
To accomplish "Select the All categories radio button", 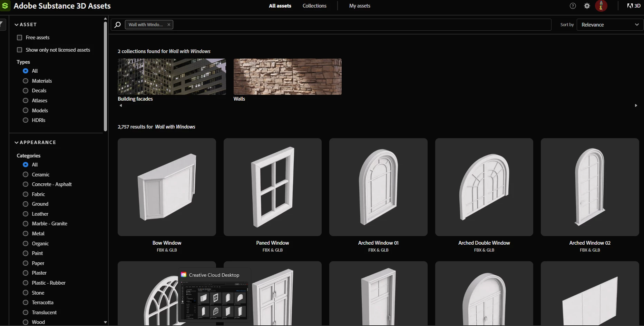I will coord(26,165).
